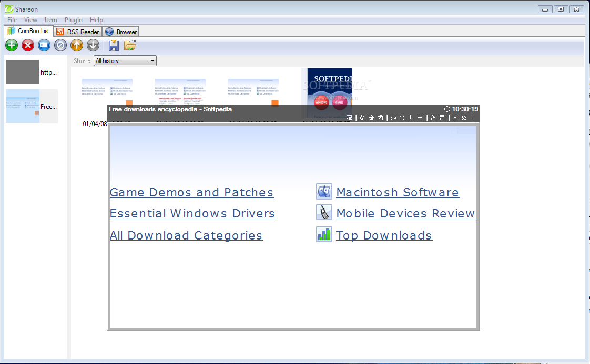Select the third history snapshot thumbnail
Screen dimensions: 590x364
click(253, 92)
